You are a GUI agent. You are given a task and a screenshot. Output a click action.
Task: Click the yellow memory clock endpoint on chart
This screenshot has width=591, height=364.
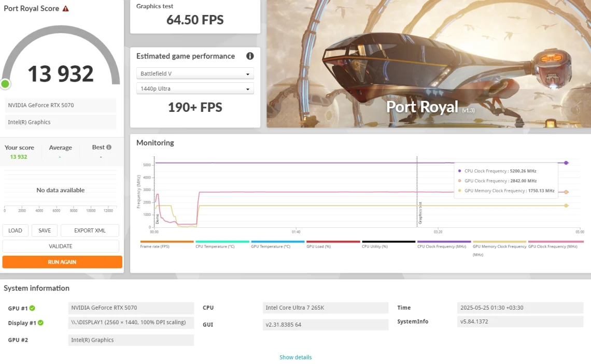pyautogui.click(x=566, y=206)
